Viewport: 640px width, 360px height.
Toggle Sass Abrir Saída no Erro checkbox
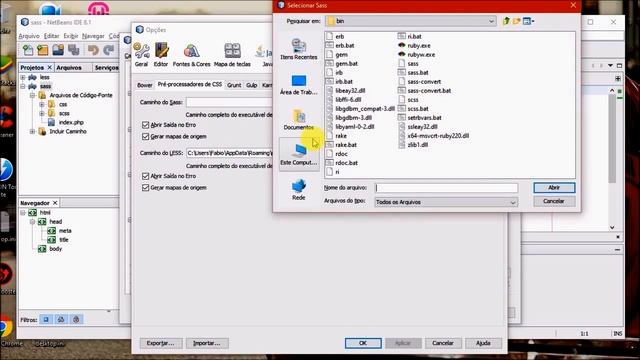[145, 124]
